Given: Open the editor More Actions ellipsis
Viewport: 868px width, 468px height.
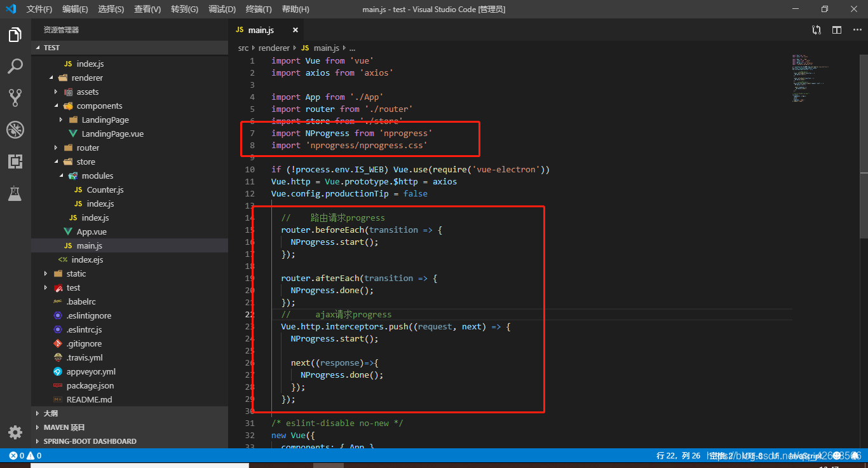Looking at the screenshot, I should coord(856,30).
